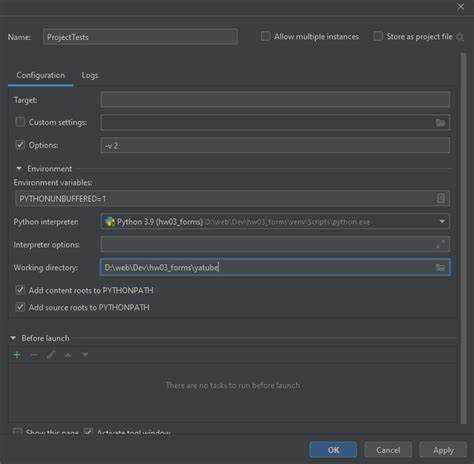Toggle the Activate tool window checkbox

[x=88, y=432]
